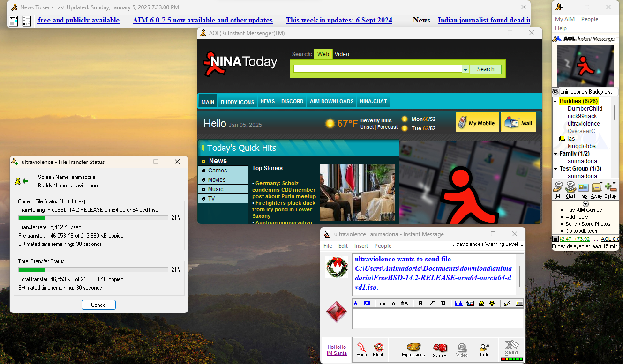The image size is (623, 364).
Task: Select the Video search option
Action: (342, 54)
